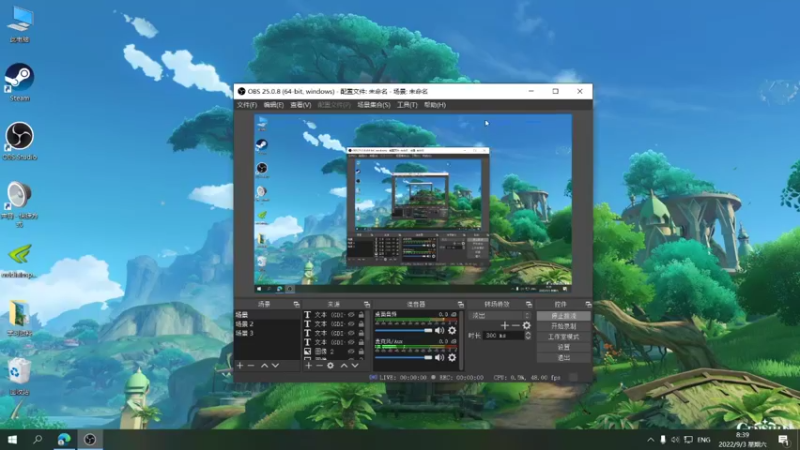The image size is (800, 450).
Task: Toggle lock on first 文本 source
Action: 361,315
